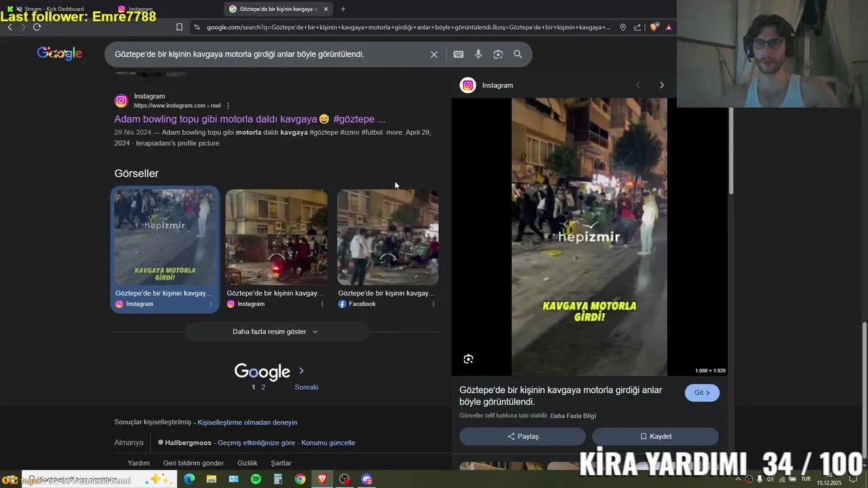Bookmark this page via the bookmark icon
Viewport: 868px width, 488px height.
(179, 27)
